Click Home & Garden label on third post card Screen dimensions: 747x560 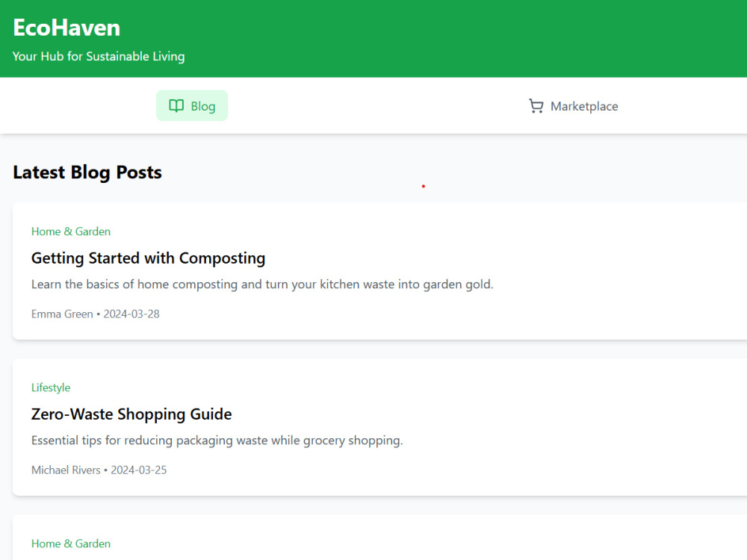click(x=71, y=544)
